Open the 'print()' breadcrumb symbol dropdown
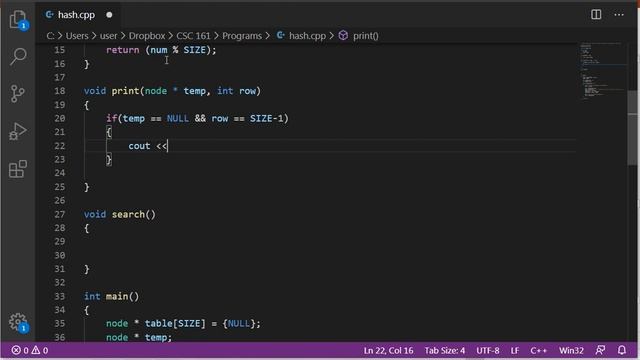The image size is (640, 360). click(366, 36)
